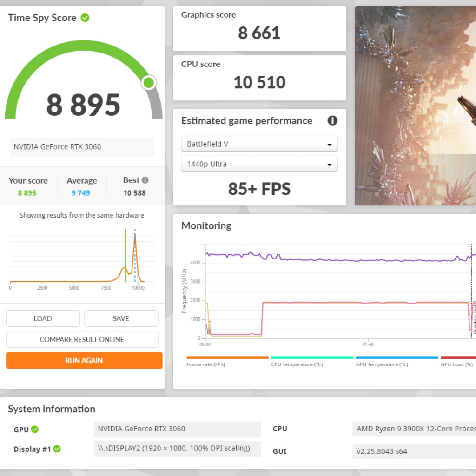Image resolution: width=476 pixels, height=476 pixels.
Task: Toggle the Frame rate (FPS) legend series
Action: [x=227, y=358]
